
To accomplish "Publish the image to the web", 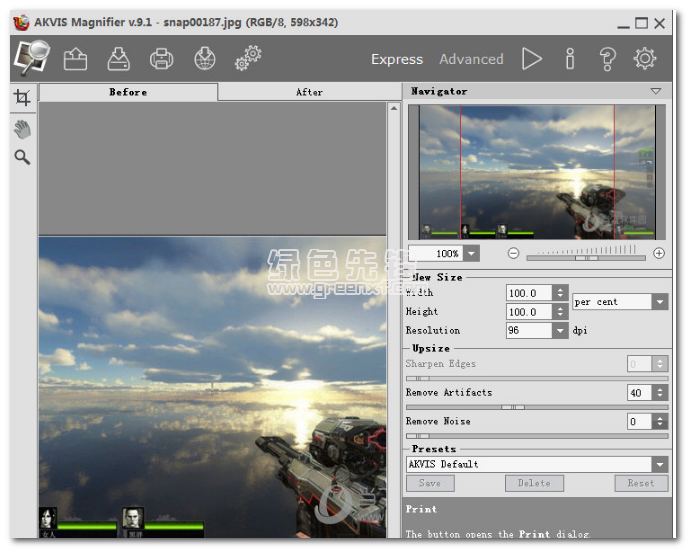I will 205,59.
